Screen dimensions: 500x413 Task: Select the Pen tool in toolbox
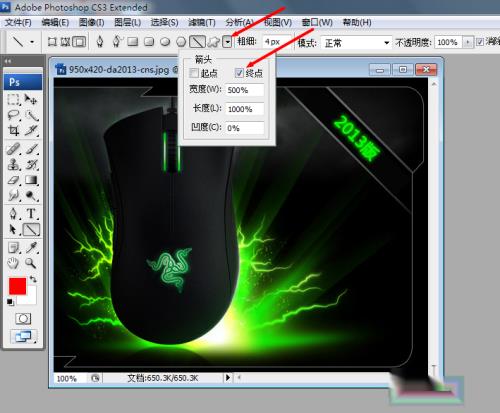pyautogui.click(x=14, y=213)
